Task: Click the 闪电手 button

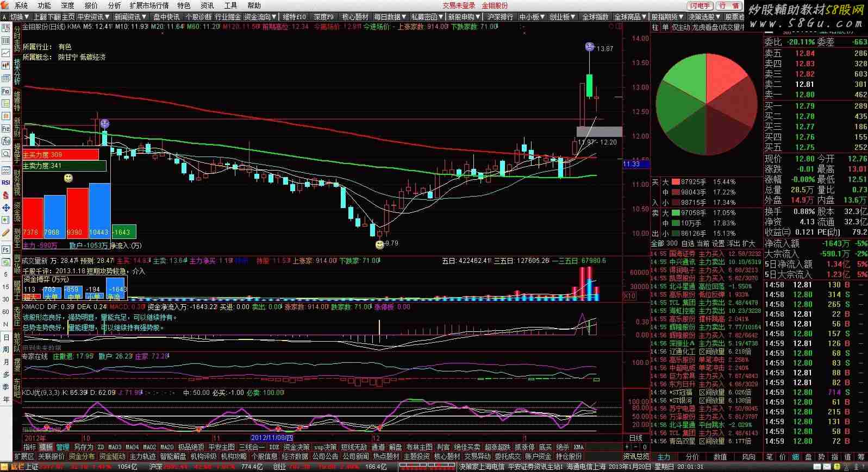Action: pyautogui.click(x=700, y=5)
